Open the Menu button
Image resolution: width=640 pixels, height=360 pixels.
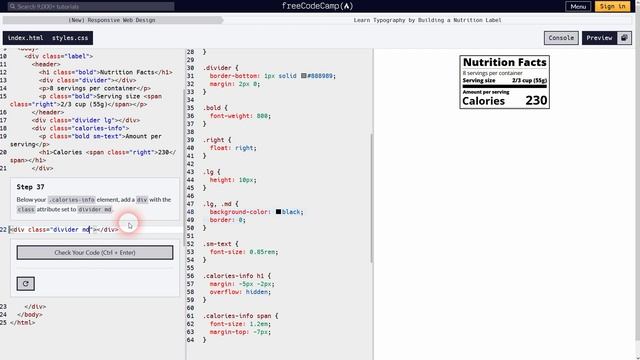click(x=578, y=6)
